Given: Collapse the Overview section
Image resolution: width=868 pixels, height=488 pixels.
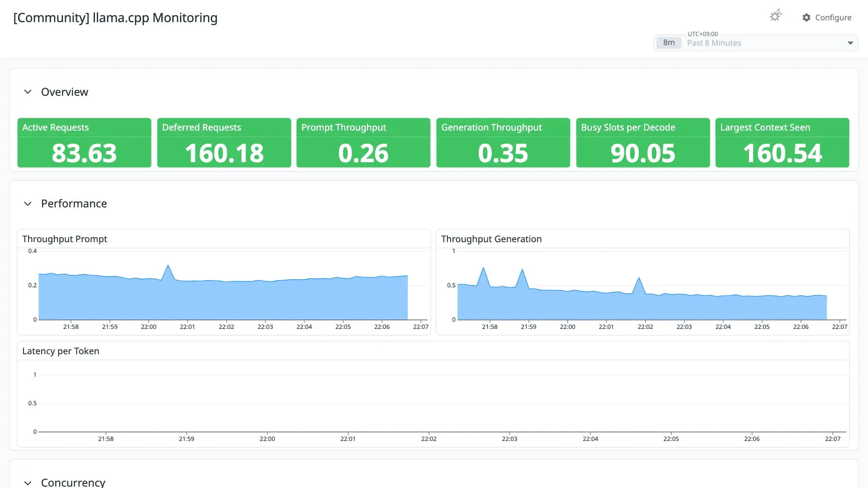Looking at the screenshot, I should tap(28, 92).
